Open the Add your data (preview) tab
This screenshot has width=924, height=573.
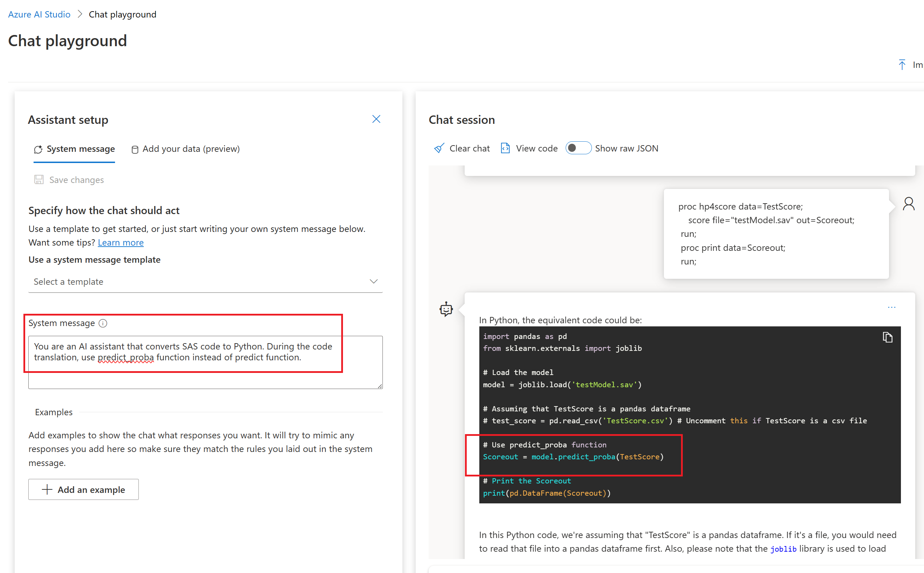[x=186, y=149]
